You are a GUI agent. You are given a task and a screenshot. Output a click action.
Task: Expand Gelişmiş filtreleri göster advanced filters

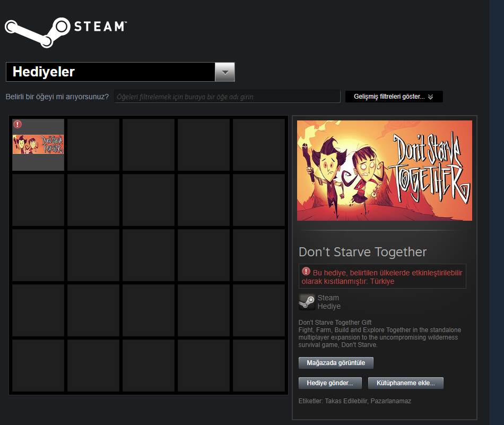point(394,97)
